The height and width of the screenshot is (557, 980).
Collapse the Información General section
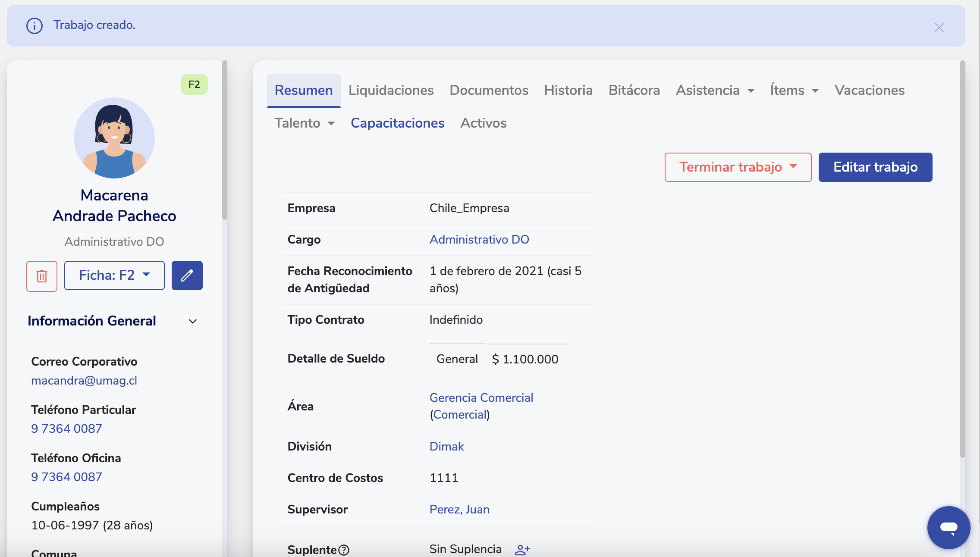pyautogui.click(x=193, y=321)
